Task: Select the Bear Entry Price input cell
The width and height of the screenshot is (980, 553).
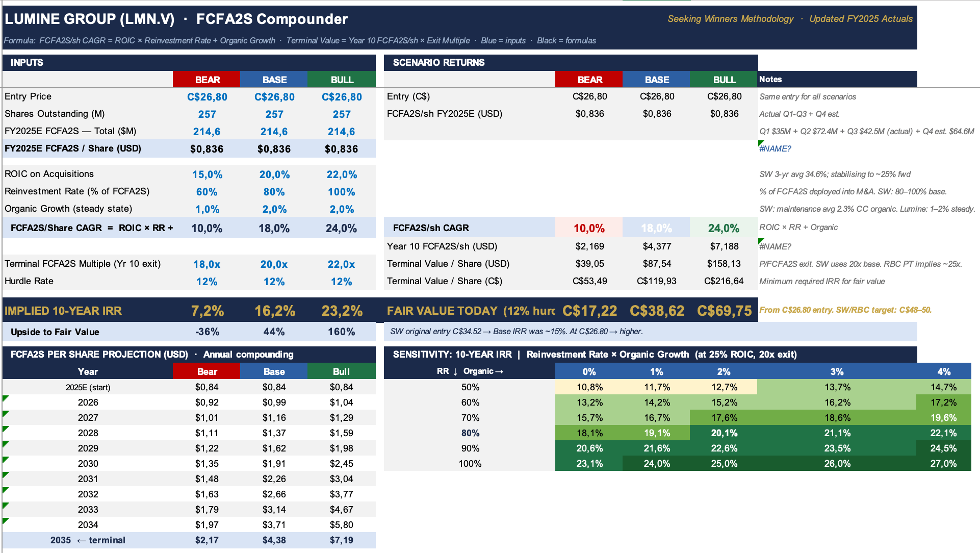Action: [207, 97]
